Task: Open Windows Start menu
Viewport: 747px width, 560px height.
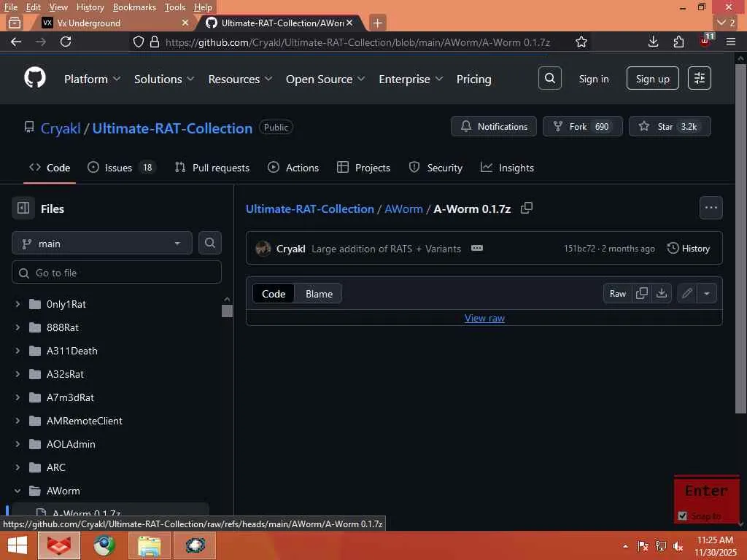Action: pos(18,545)
